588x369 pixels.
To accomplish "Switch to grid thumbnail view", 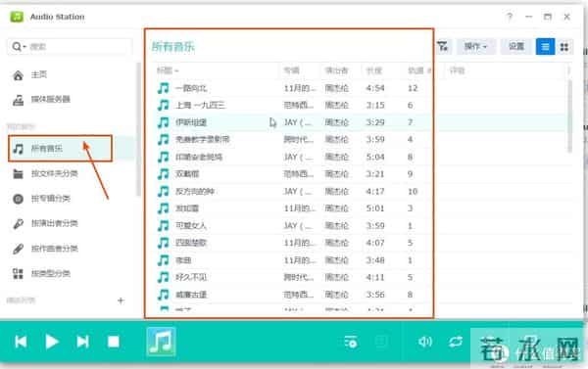I will 564,46.
